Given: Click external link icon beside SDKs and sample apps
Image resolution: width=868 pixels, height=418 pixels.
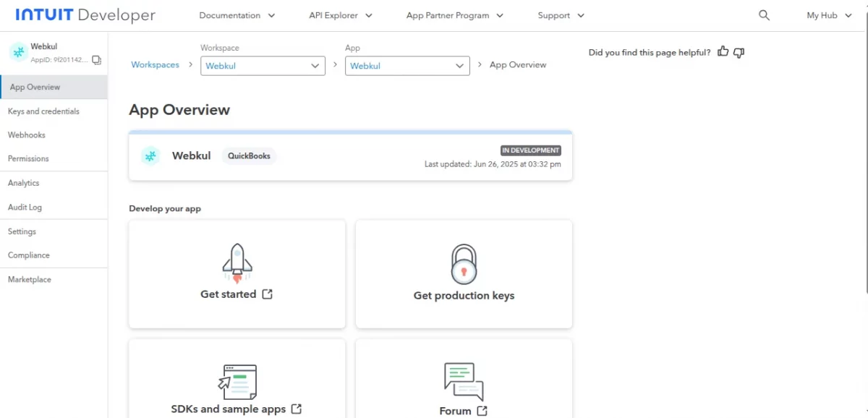Looking at the screenshot, I should tap(297, 409).
